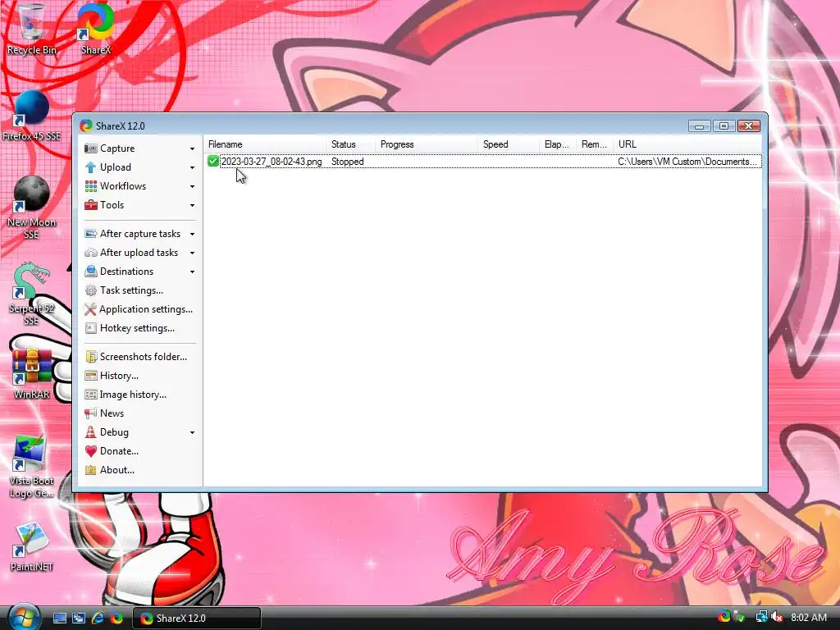Click the About crown icon
The width and height of the screenshot is (840, 630).
point(90,470)
